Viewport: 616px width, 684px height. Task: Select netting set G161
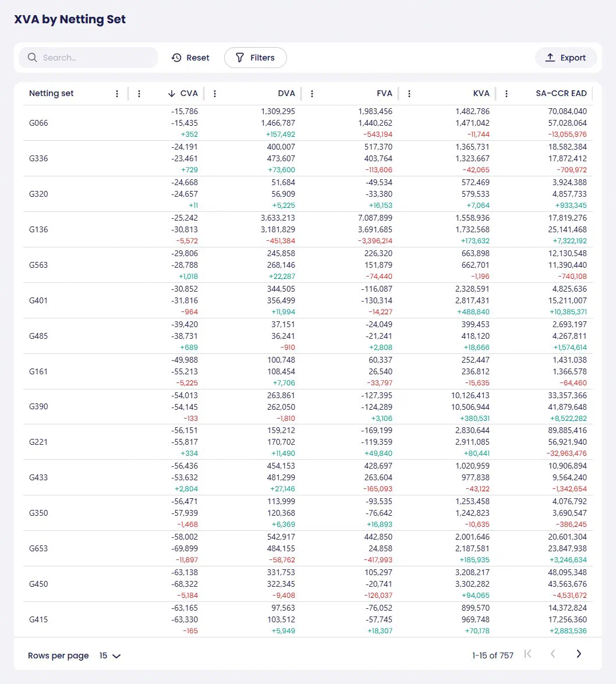pyautogui.click(x=38, y=371)
